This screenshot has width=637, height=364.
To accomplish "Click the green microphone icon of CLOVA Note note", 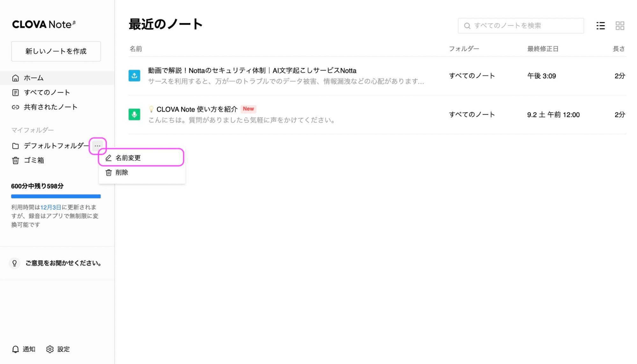I will click(134, 114).
